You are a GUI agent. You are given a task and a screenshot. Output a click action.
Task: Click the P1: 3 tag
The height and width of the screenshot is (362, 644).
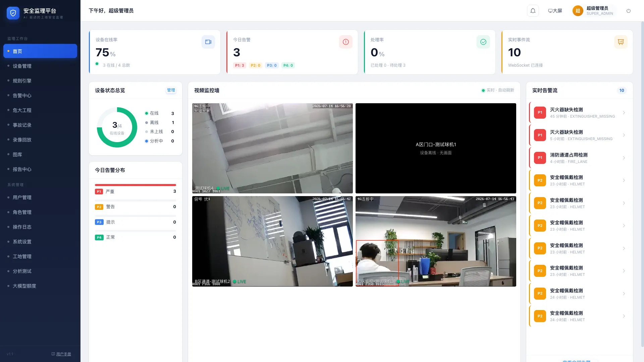(239, 65)
